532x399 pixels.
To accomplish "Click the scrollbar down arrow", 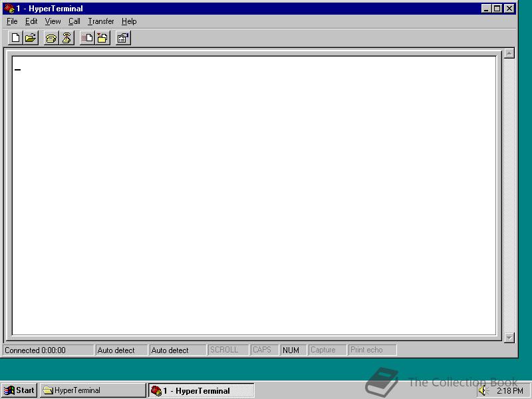I will 509,338.
